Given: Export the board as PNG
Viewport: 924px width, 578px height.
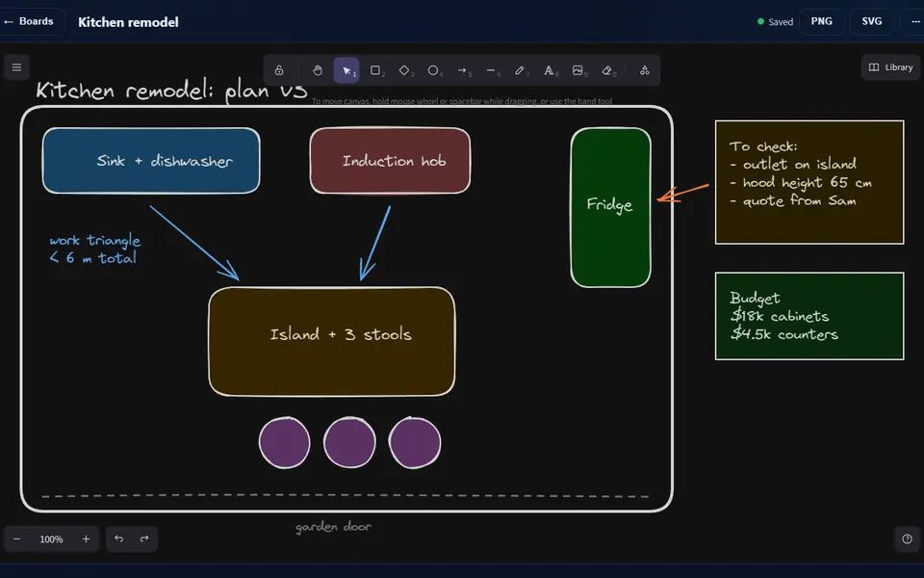Looking at the screenshot, I should tap(821, 22).
